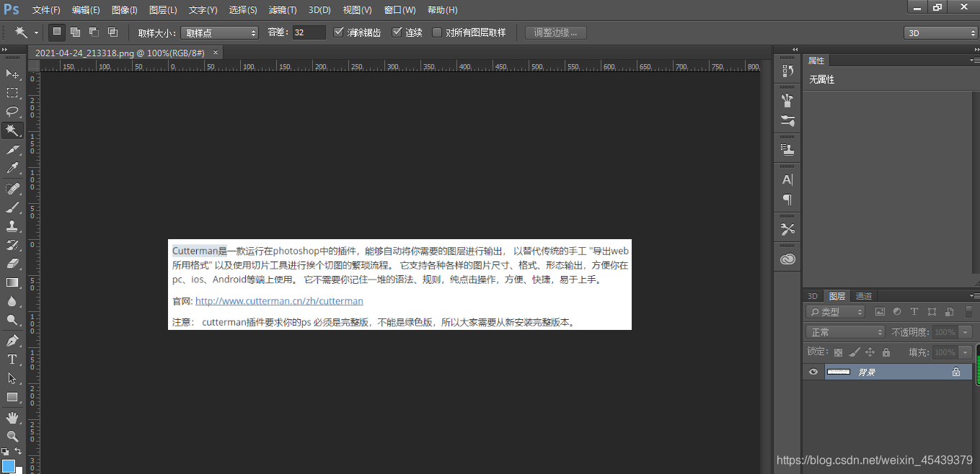
Task: Select the Horizontal Type tool
Action: point(12,359)
